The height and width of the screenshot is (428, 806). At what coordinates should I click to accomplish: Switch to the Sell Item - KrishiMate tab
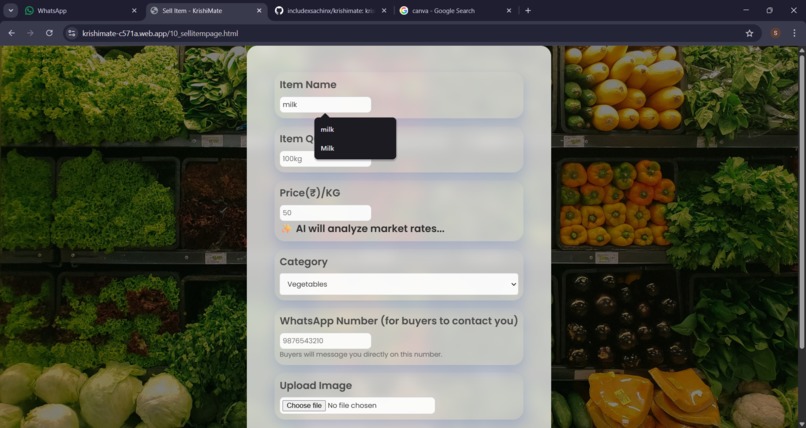pyautogui.click(x=206, y=10)
